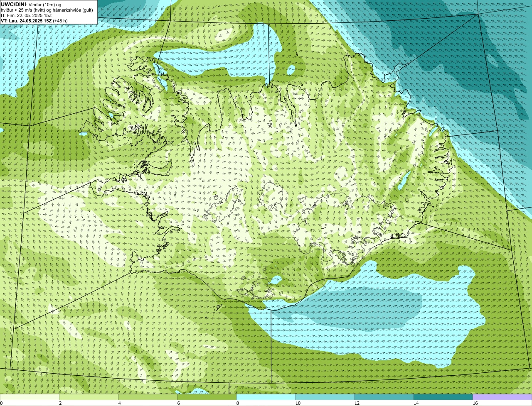Click the 4–6 m/s green legend swatch
The image size is (532, 406).
[148, 397]
